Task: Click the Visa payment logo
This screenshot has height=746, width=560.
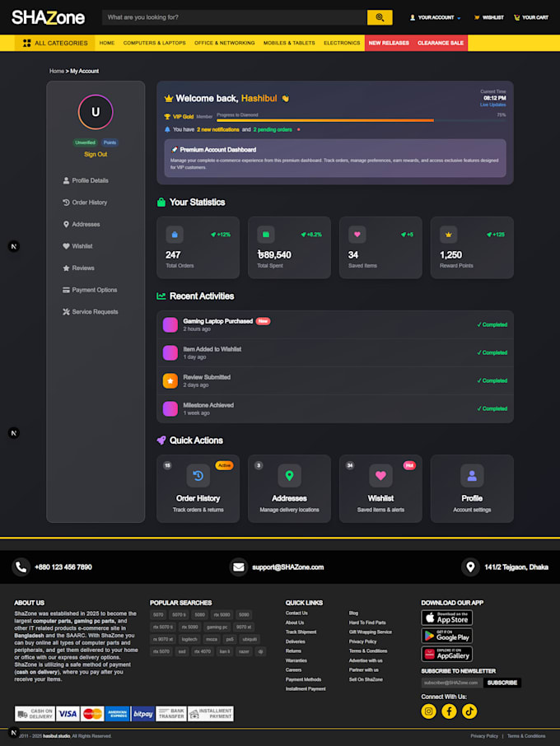Action: pos(68,714)
